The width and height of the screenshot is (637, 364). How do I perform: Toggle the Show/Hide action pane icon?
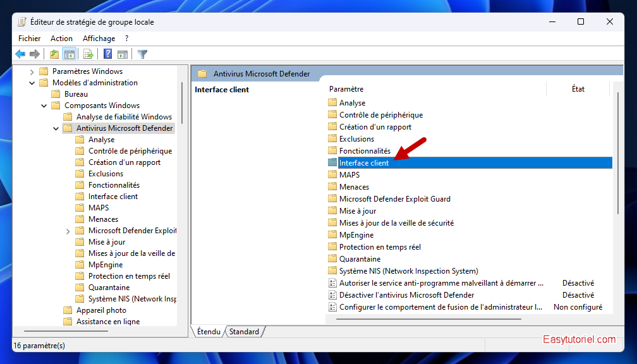[x=123, y=54]
